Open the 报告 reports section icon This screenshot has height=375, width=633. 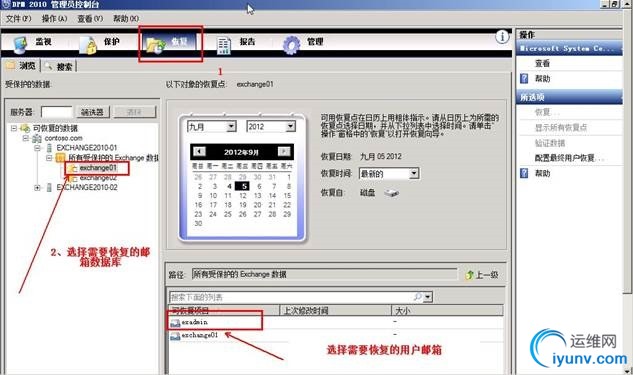(223, 45)
